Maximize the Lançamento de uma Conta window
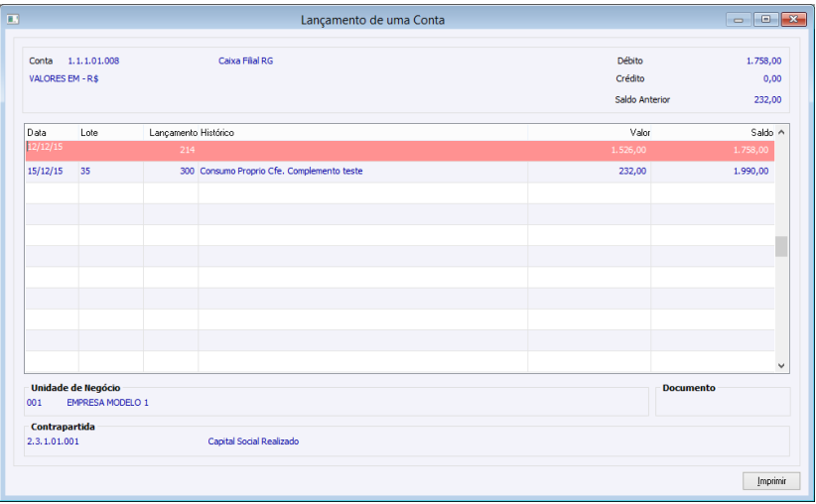Image resolution: width=816 pixels, height=504 pixels. tap(765, 19)
